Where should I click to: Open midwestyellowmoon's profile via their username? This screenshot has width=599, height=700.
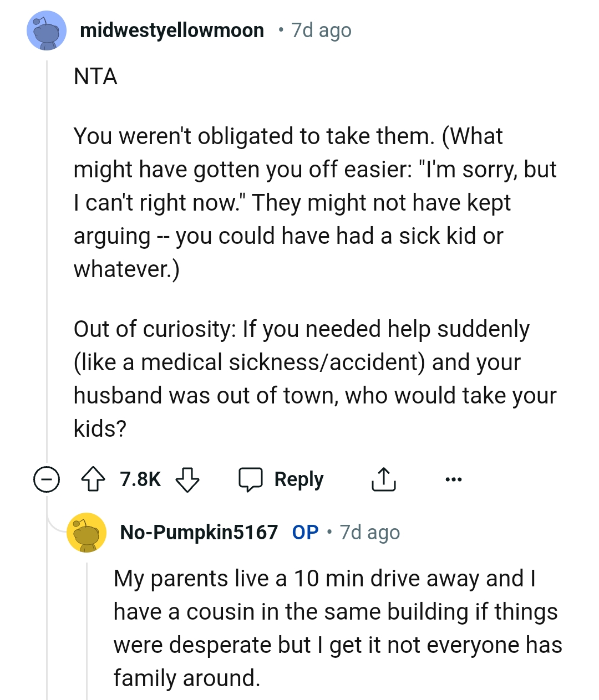click(x=172, y=30)
